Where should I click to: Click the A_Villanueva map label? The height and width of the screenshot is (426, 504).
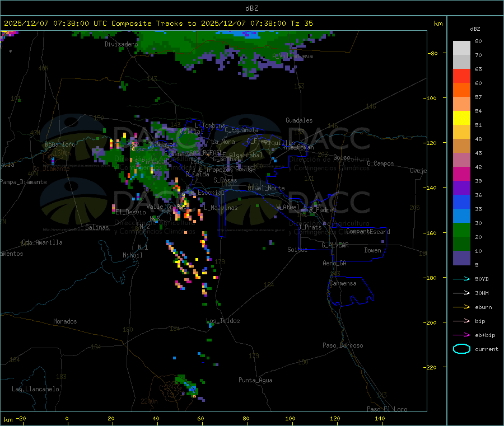click(x=292, y=56)
